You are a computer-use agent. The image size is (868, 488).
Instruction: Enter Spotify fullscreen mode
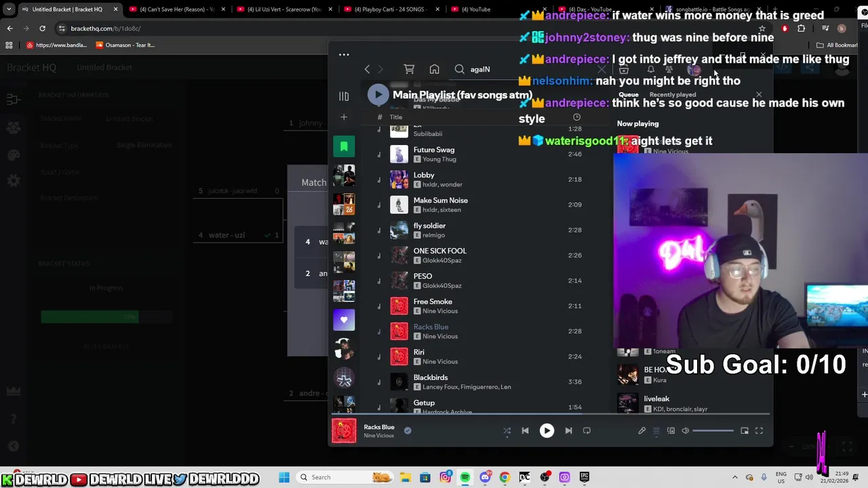tap(759, 430)
